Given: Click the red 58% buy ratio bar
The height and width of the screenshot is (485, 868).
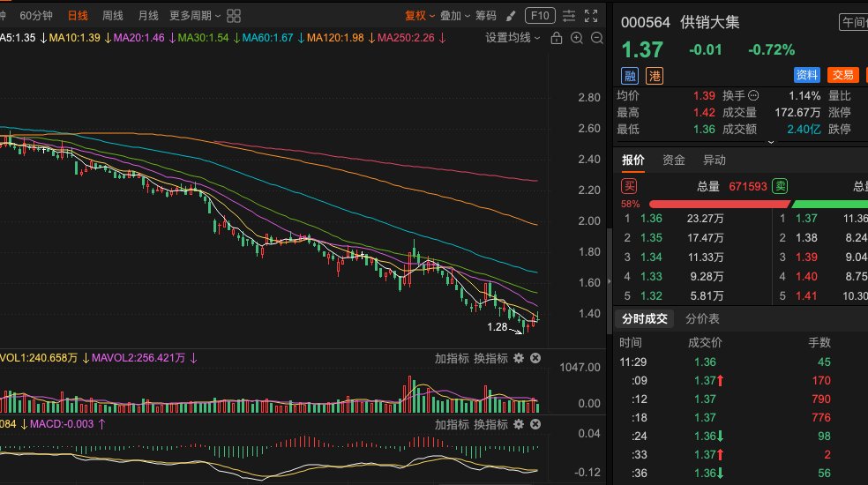Looking at the screenshot, I should (x=719, y=205).
